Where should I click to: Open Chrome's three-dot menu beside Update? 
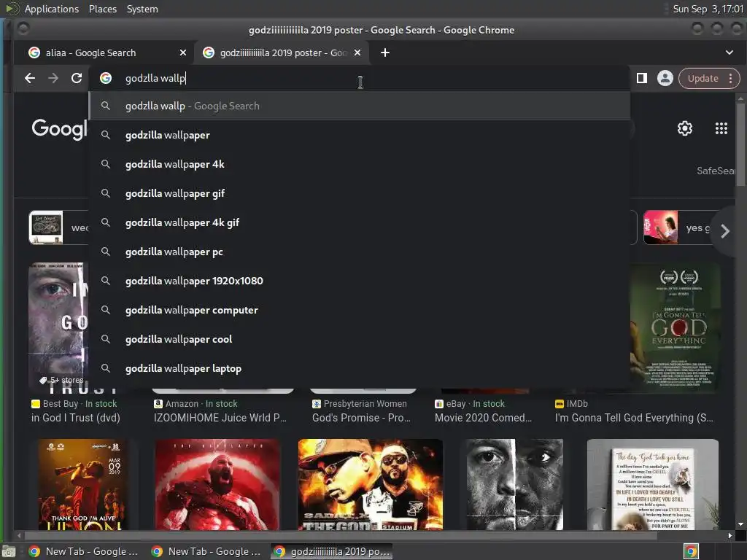(731, 78)
